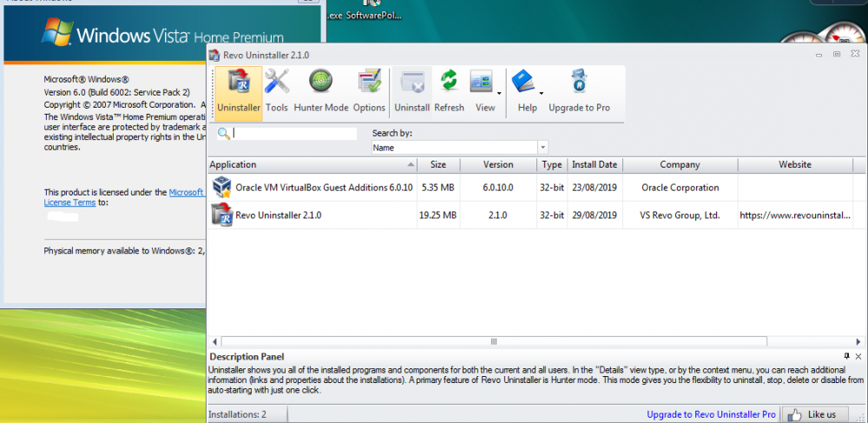Sort list by Install Date column
This screenshot has width=868, height=423.
595,164
